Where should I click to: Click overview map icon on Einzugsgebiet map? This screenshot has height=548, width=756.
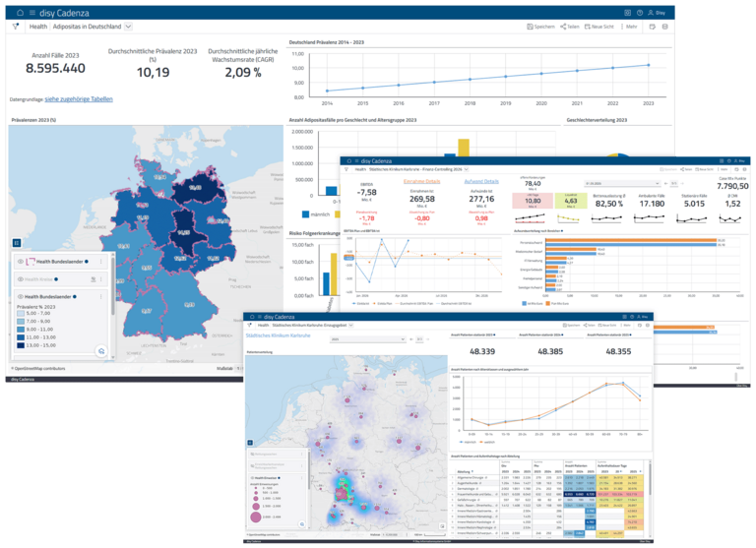tap(442, 526)
